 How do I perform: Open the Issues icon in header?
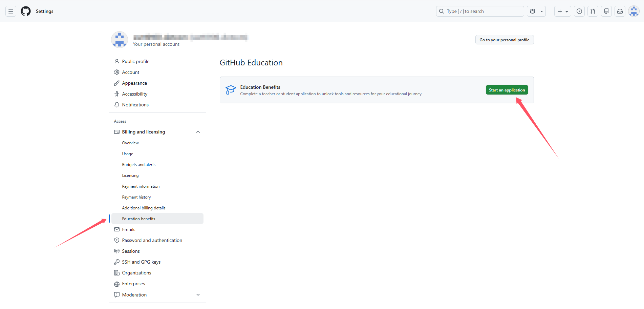click(x=579, y=11)
